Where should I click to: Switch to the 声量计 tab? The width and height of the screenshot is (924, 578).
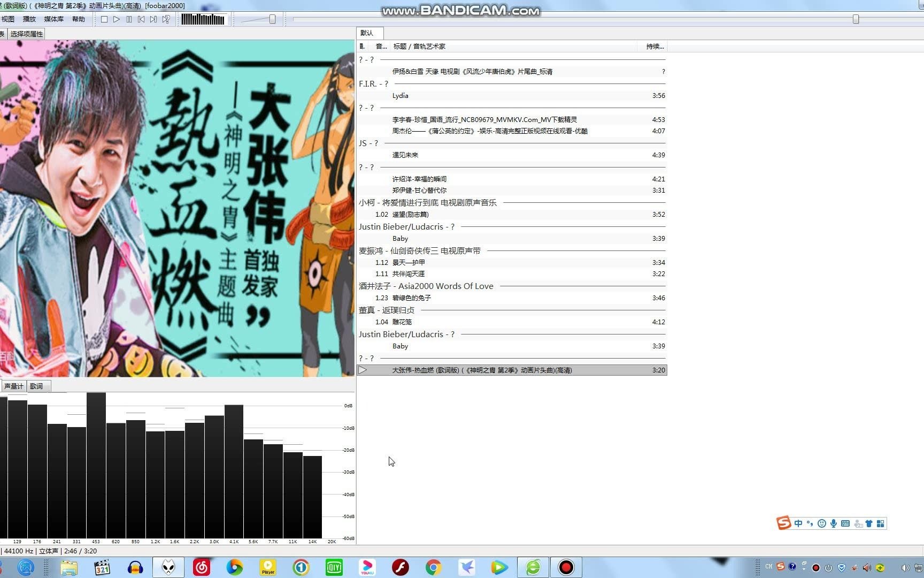[x=13, y=386]
